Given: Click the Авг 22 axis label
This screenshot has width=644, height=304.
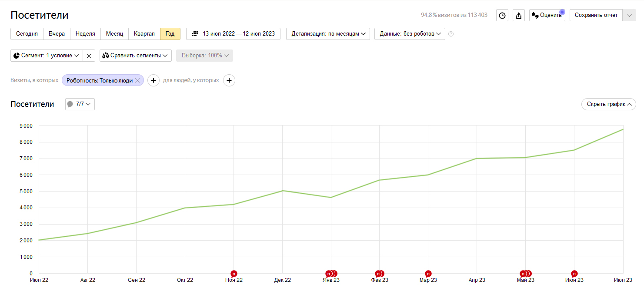Looking at the screenshot, I should click(x=88, y=280).
